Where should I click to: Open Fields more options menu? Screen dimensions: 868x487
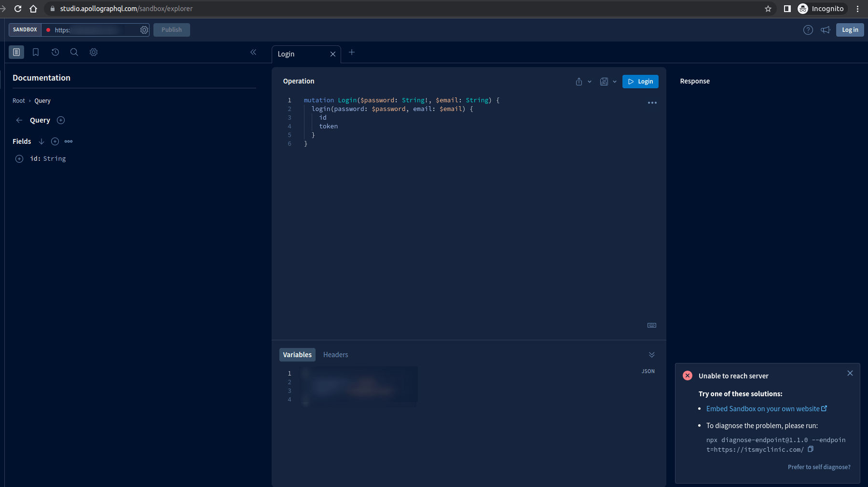pos(69,141)
